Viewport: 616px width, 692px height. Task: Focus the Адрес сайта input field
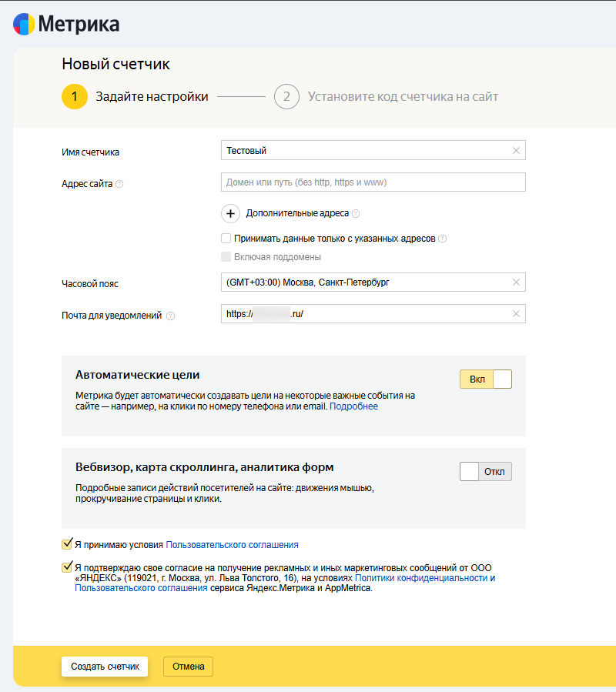[373, 182]
